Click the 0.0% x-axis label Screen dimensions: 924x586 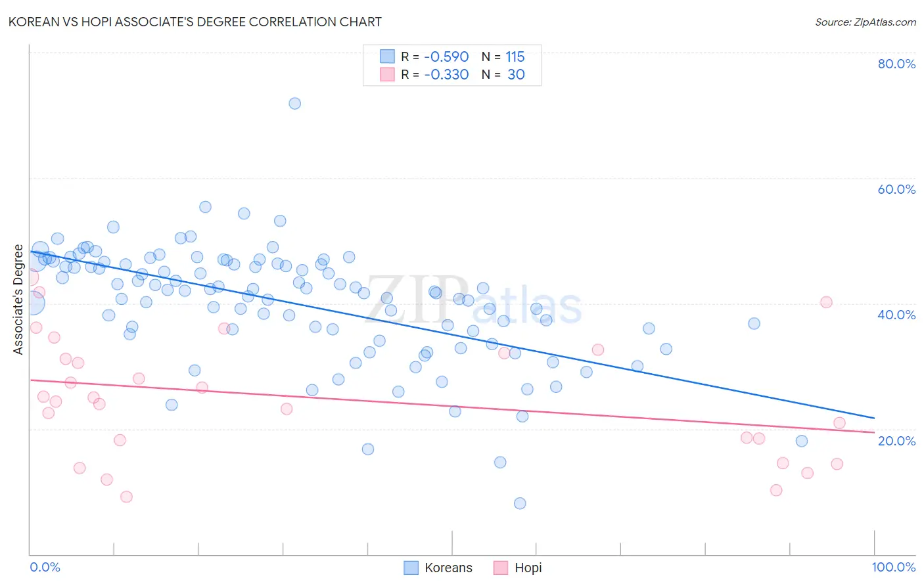(45, 567)
